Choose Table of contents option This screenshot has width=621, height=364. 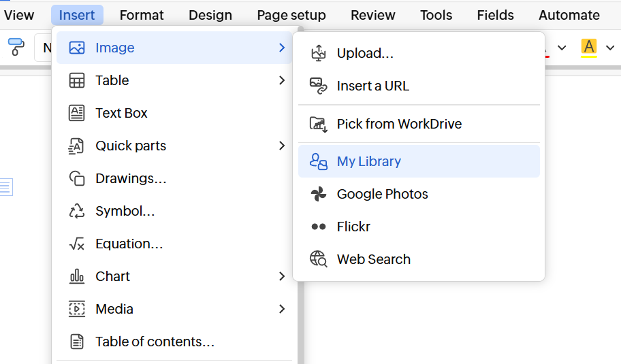coord(155,342)
